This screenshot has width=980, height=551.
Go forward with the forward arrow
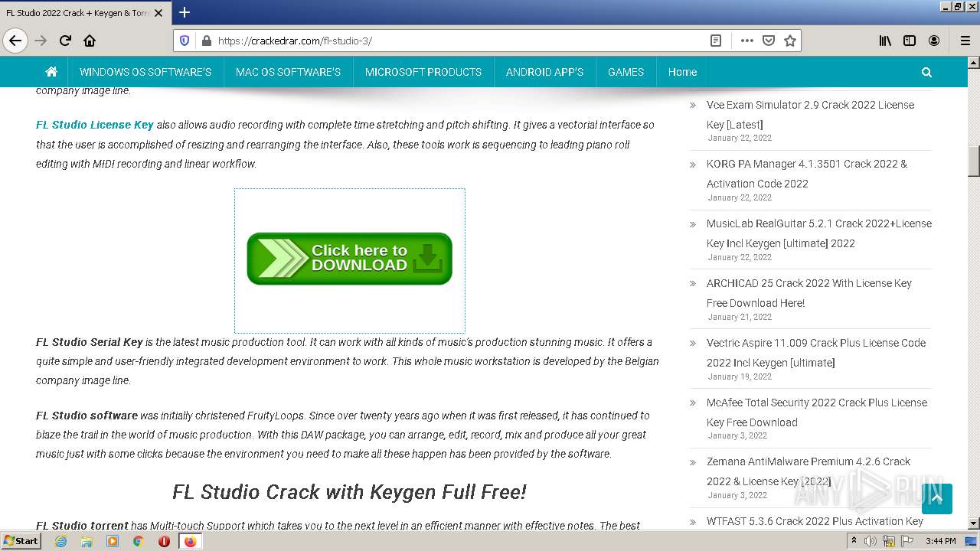(x=41, y=41)
